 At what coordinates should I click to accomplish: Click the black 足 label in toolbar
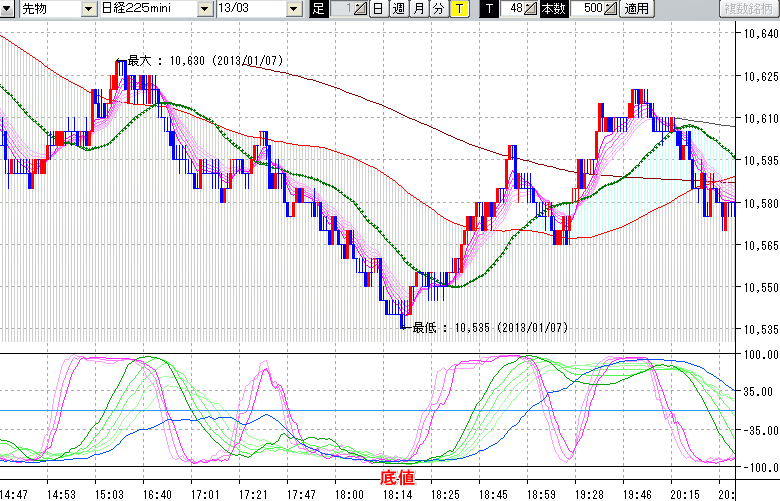point(318,9)
